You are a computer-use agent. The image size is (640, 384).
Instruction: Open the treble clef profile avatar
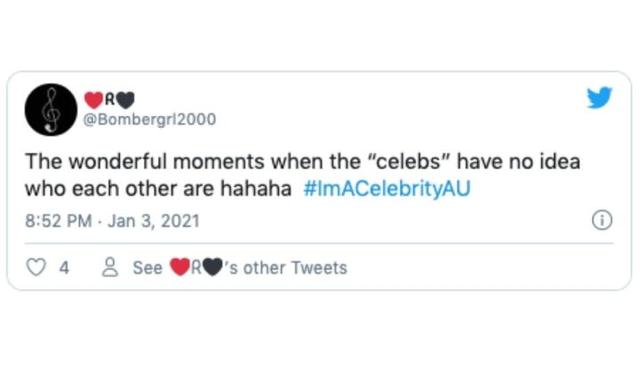coord(51,110)
